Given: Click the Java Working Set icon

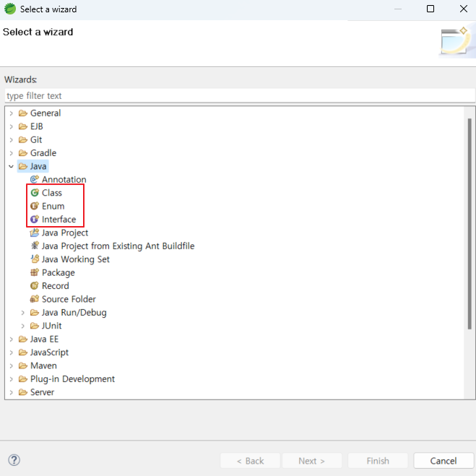Looking at the screenshot, I should tap(35, 259).
